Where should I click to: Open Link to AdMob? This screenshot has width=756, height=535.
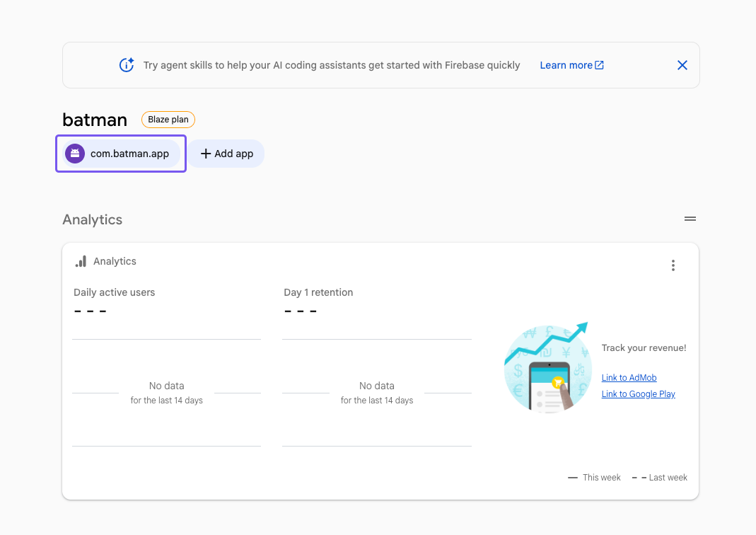pos(629,378)
